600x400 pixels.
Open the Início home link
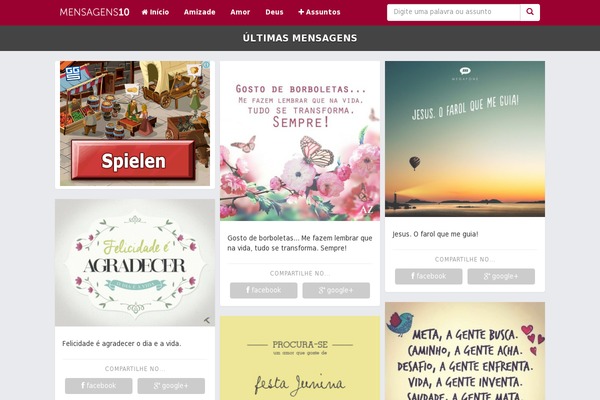[155, 12]
